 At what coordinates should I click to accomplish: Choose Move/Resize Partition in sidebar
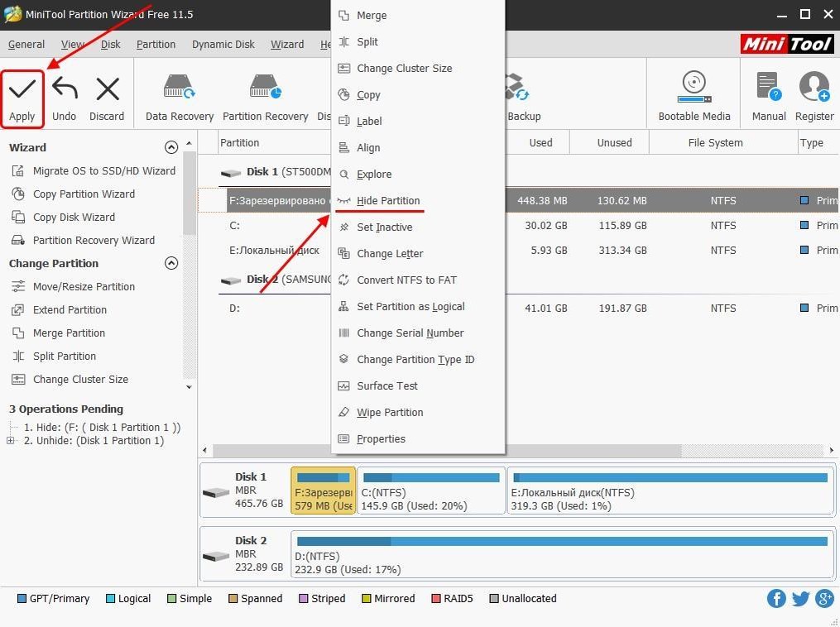[73, 286]
